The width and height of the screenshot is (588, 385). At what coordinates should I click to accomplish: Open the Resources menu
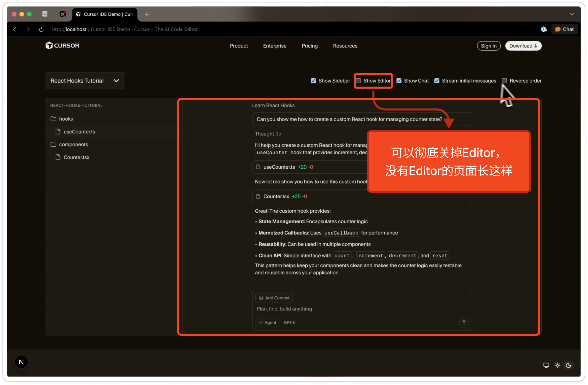click(345, 46)
